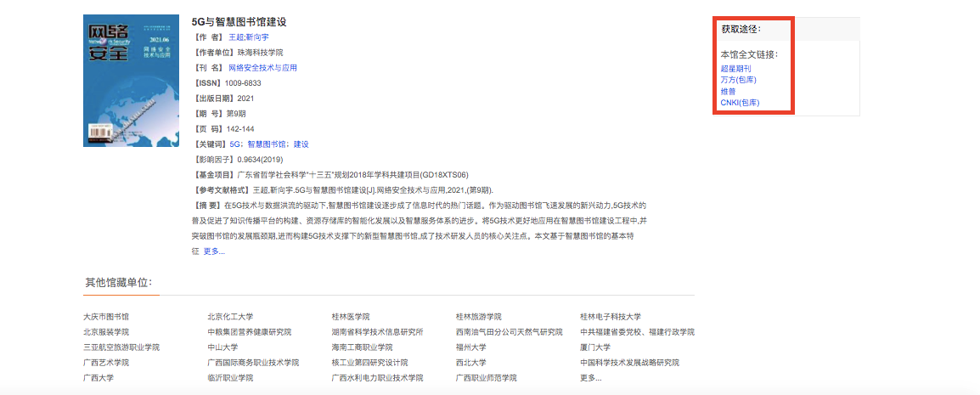Choose 厦门大学 holding library
This screenshot has height=395, width=980.
click(595, 347)
